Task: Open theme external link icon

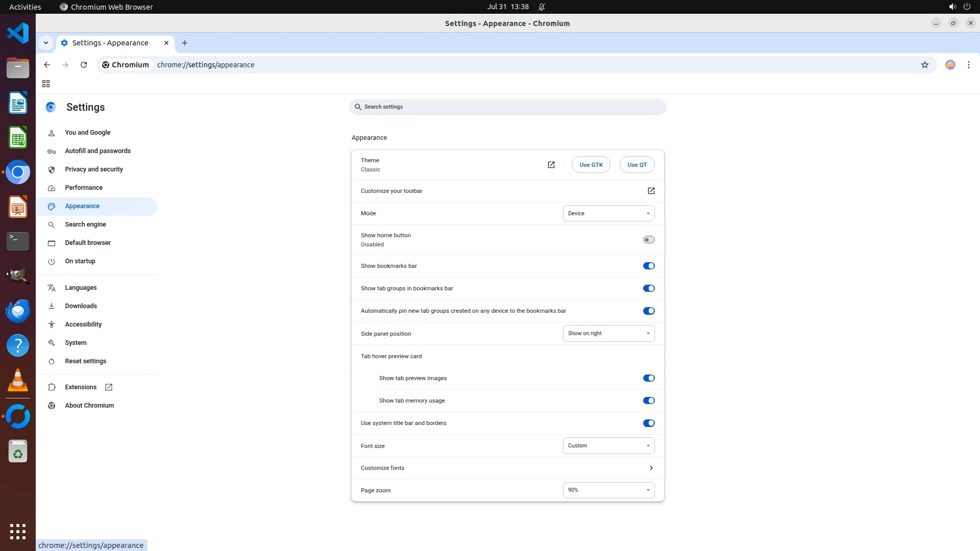Action: coord(551,165)
